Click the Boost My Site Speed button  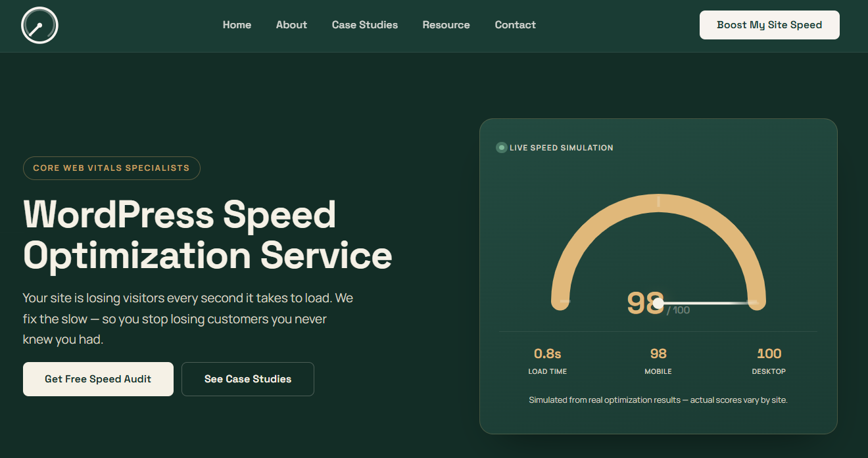tap(769, 25)
